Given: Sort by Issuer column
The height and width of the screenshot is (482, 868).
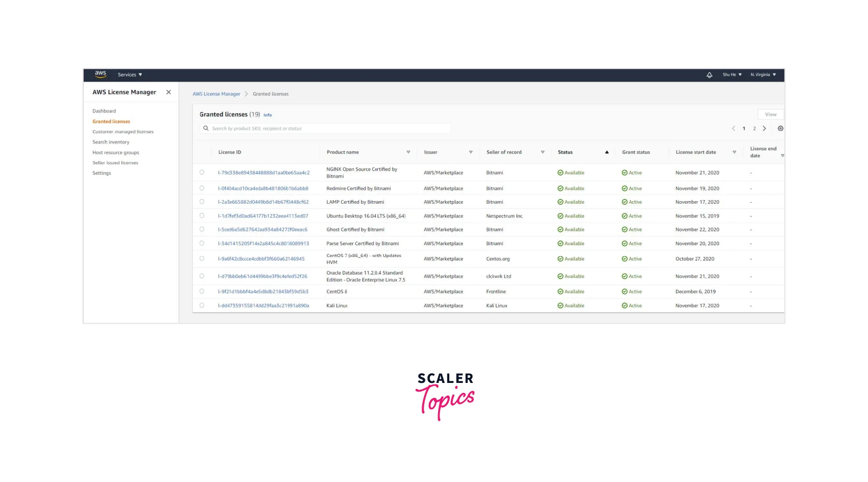Looking at the screenshot, I should [x=470, y=152].
